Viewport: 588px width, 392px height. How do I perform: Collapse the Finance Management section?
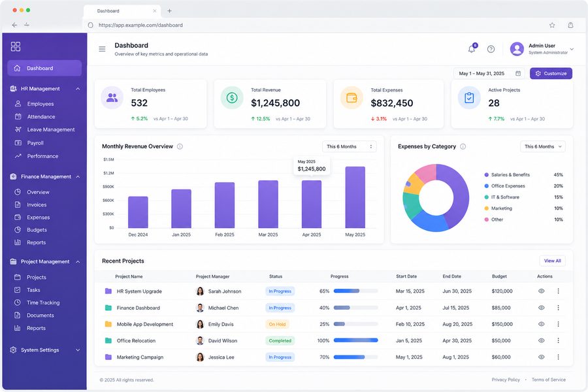(78, 176)
